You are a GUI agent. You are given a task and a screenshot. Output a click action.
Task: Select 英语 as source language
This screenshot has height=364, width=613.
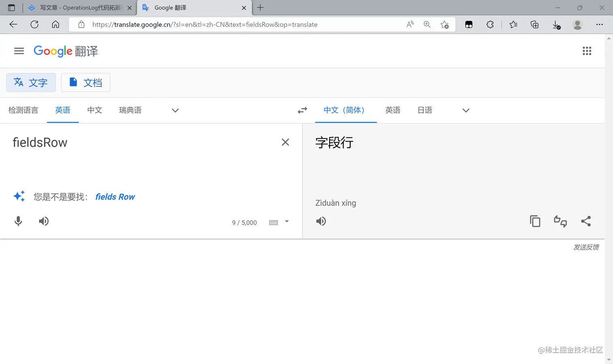(x=63, y=110)
